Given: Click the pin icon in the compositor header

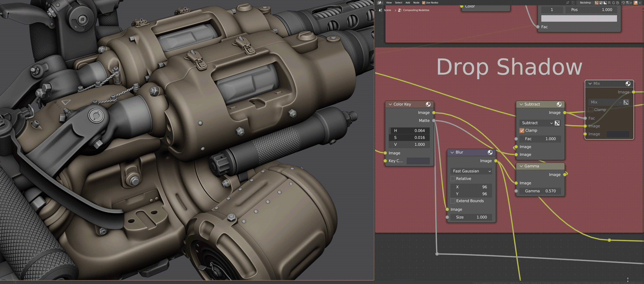Looking at the screenshot, I should [568, 3].
